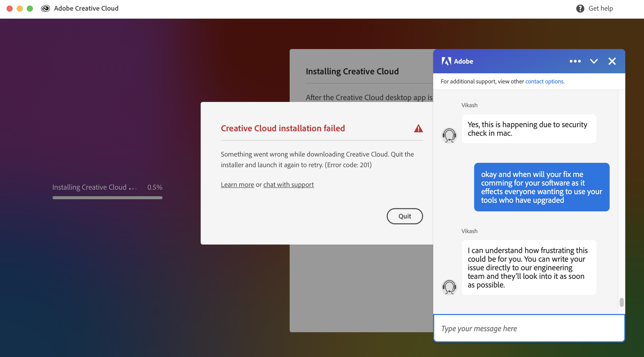644x357 pixels.
Task: Click the Adobe logo in chat header
Action: (446, 61)
